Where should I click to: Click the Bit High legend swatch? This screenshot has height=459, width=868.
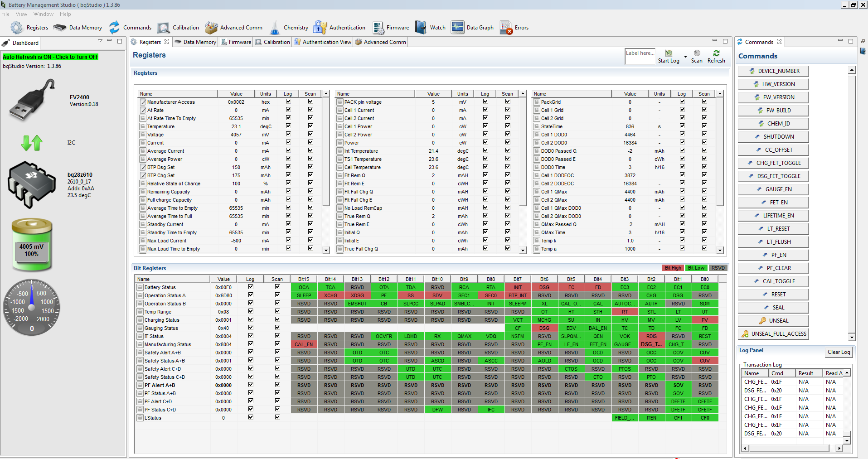pos(673,268)
